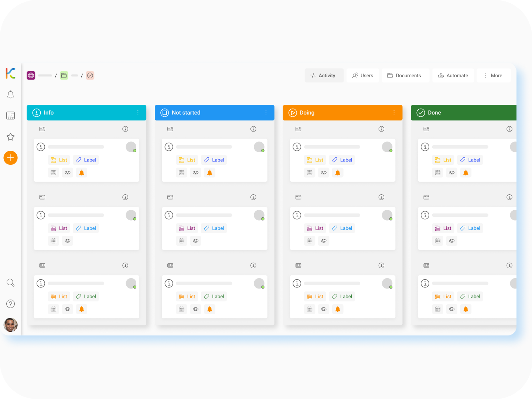
Task: Toggle eye icon on first Info card
Action: point(67,173)
